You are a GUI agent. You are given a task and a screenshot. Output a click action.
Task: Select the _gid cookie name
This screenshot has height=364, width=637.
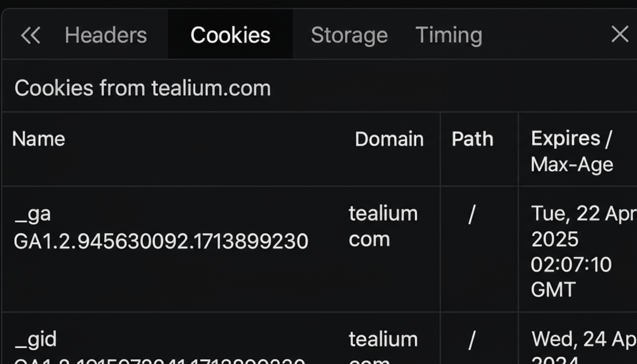(36, 339)
